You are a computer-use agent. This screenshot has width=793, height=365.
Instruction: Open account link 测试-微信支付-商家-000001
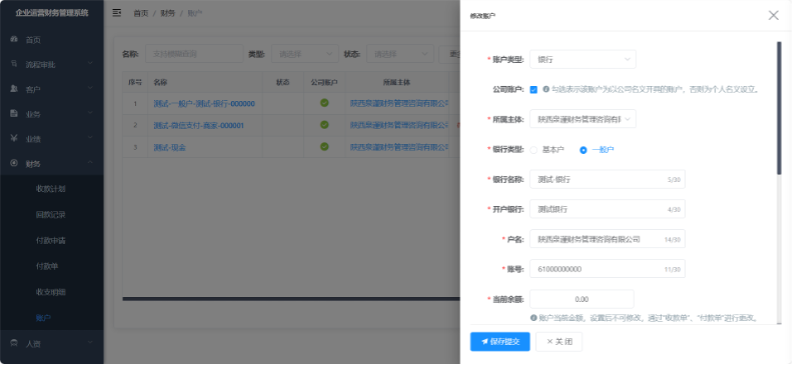point(198,125)
